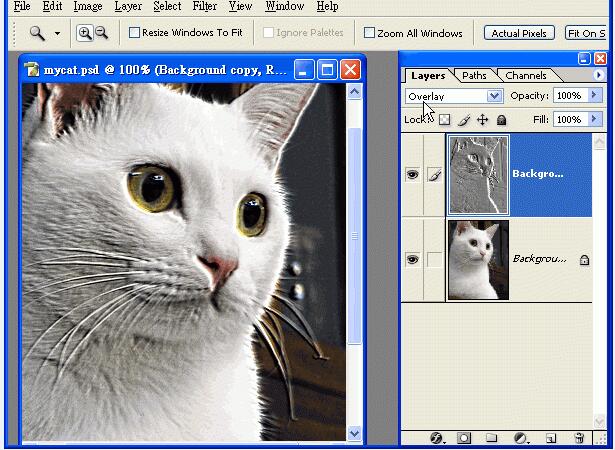
Task: Hide the bottom Background layer eye
Action: click(x=412, y=259)
